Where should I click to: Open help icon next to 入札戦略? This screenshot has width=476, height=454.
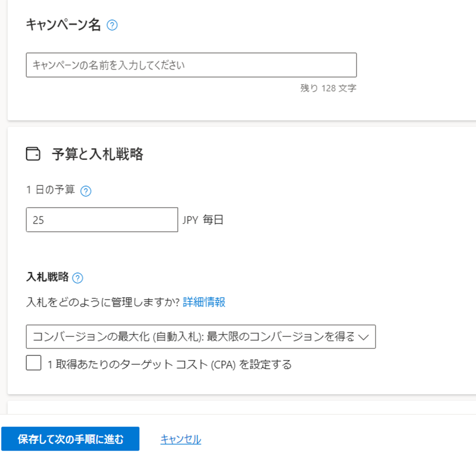click(77, 278)
